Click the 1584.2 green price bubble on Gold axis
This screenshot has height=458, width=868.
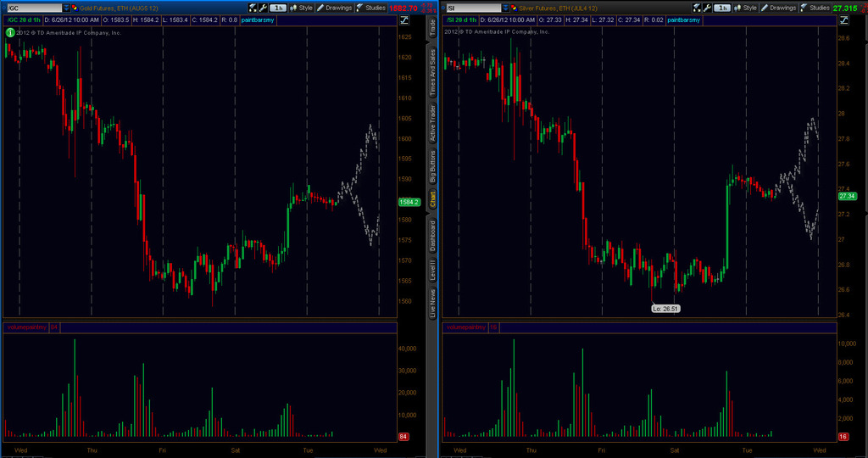[409, 202]
